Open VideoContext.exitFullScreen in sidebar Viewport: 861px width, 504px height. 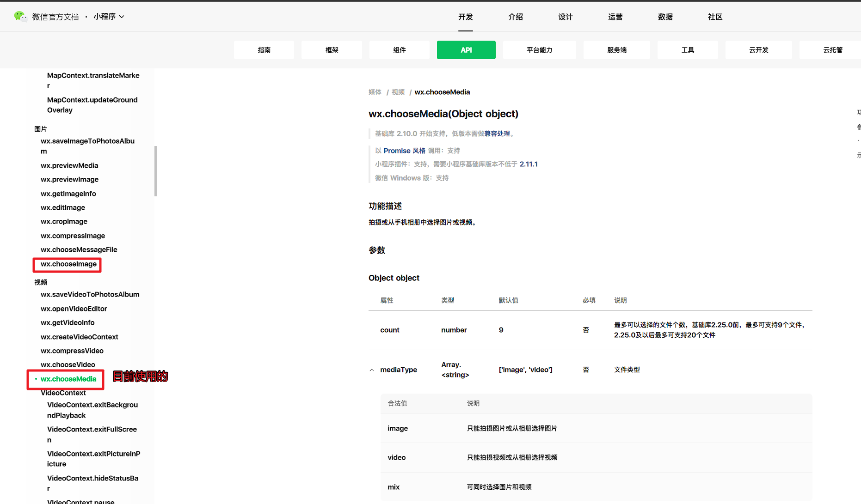(x=92, y=434)
